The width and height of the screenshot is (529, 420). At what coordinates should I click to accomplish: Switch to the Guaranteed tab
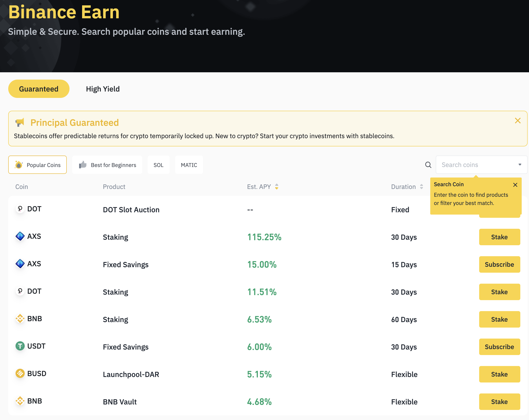(x=39, y=89)
